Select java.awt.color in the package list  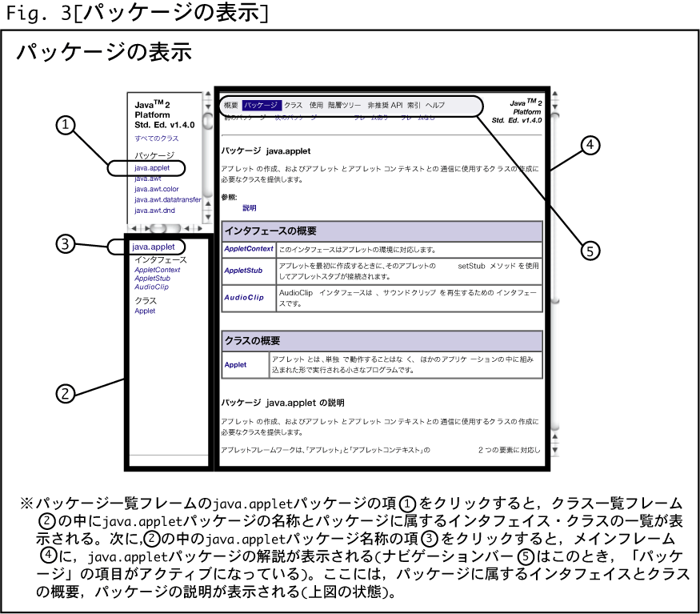tap(156, 189)
